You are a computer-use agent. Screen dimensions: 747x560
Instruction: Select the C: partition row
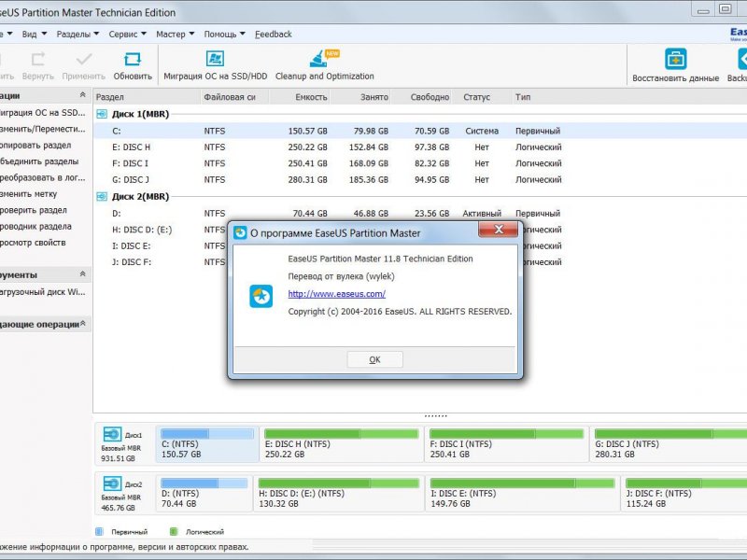pos(420,131)
